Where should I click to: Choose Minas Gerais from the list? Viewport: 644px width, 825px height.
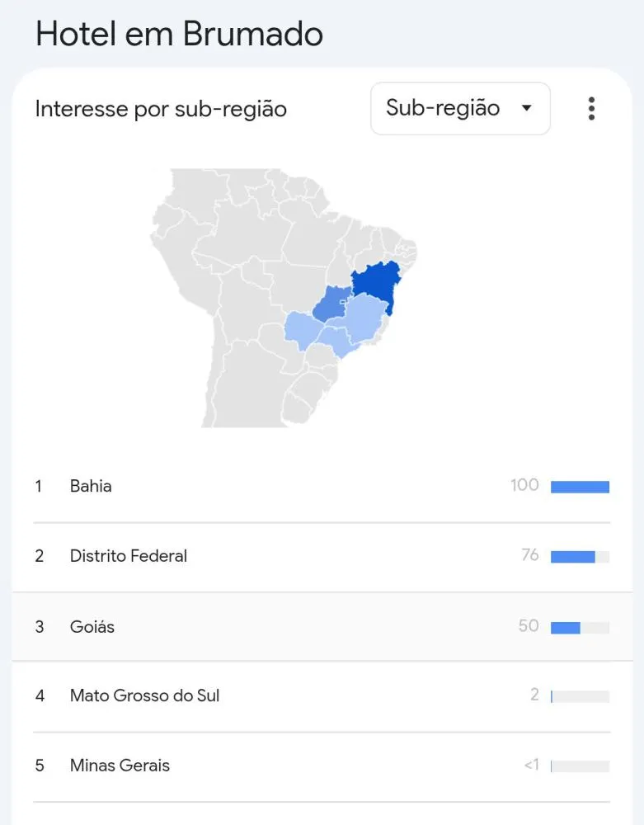point(120,766)
